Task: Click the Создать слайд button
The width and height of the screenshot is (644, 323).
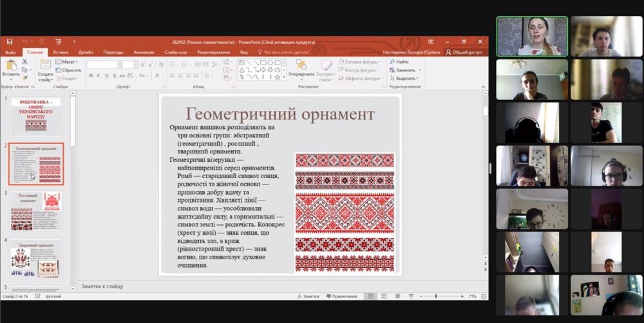Action: pyautogui.click(x=46, y=70)
